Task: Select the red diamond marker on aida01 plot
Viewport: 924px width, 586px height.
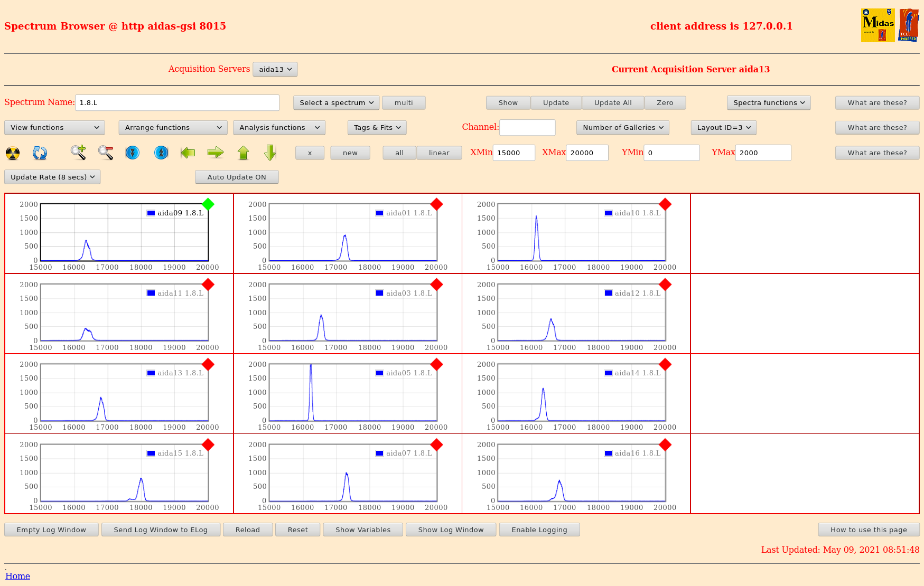Action: [x=436, y=204]
